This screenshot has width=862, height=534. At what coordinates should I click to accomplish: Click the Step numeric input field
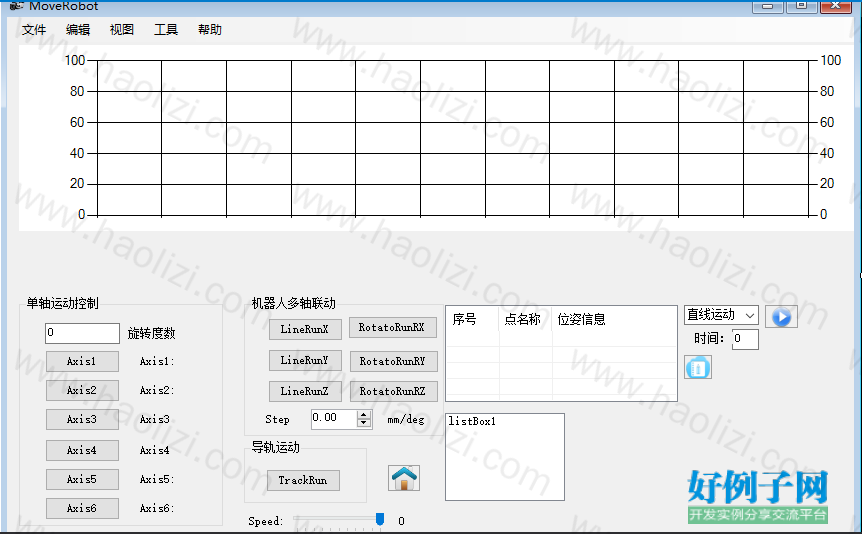click(x=334, y=419)
